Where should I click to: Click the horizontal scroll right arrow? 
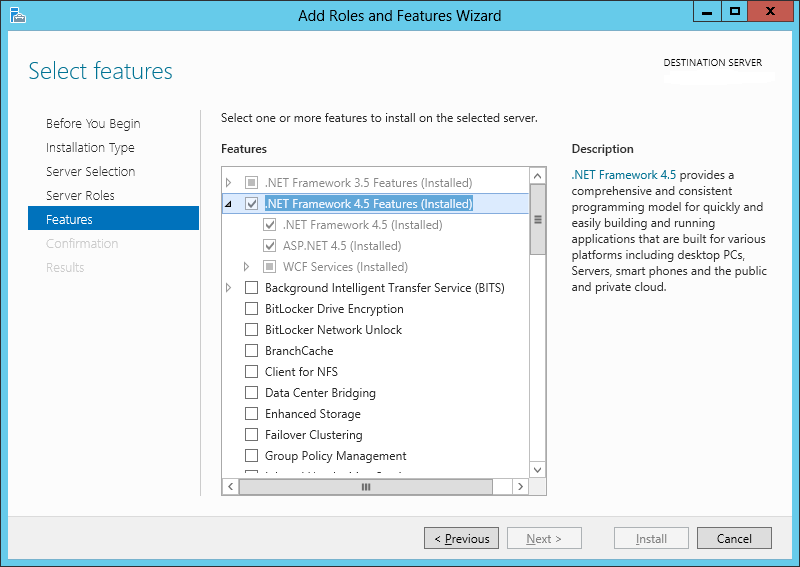[x=520, y=486]
